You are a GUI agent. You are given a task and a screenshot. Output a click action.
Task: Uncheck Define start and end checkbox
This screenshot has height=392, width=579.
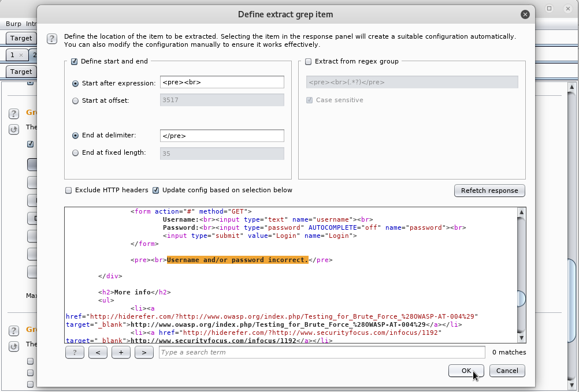coord(74,61)
